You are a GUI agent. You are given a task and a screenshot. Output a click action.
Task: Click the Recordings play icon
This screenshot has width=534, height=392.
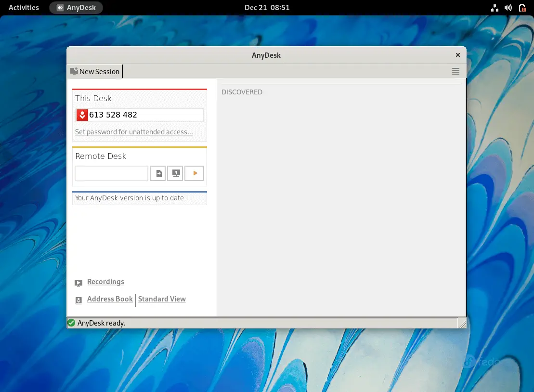click(78, 283)
